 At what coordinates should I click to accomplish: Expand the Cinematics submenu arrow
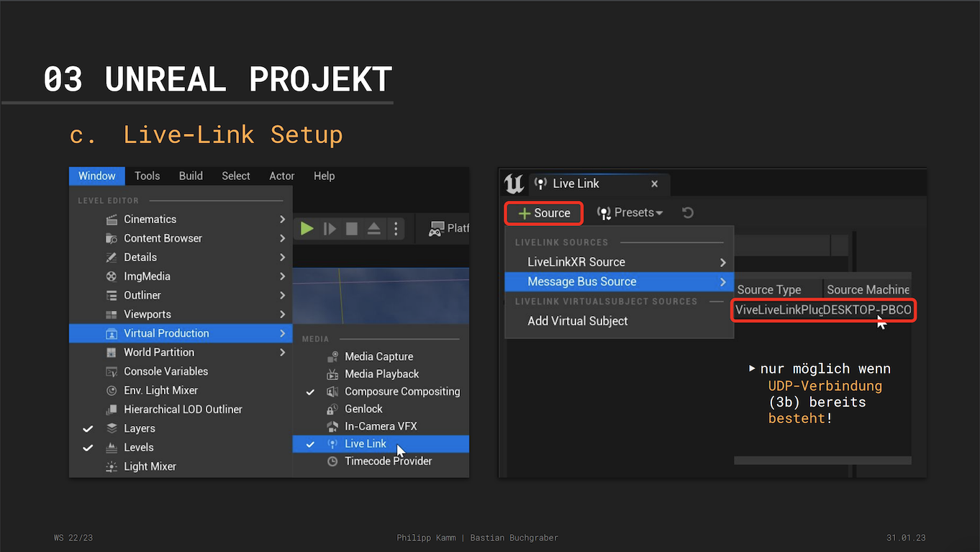pyautogui.click(x=283, y=220)
